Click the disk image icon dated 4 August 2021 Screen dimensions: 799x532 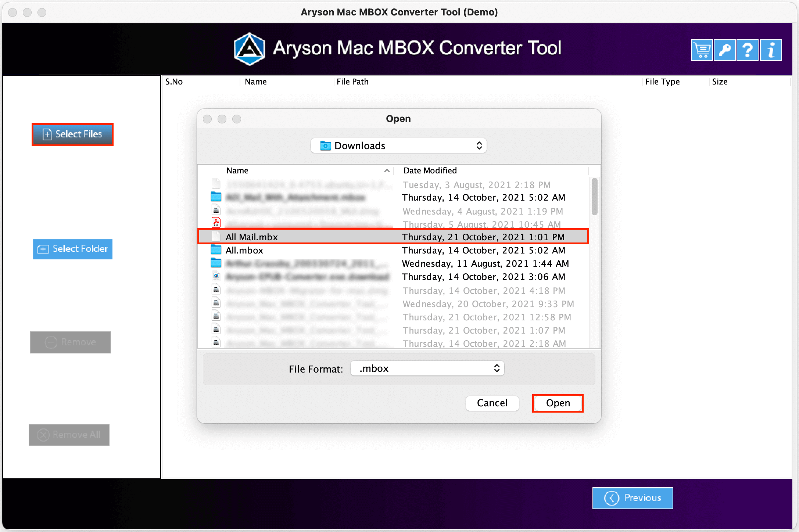point(216,210)
